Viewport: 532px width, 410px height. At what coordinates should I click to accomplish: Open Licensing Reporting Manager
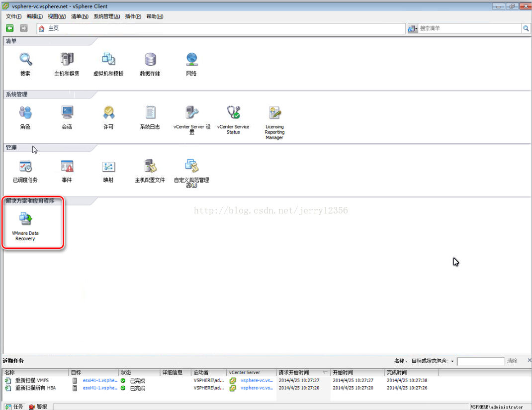(275, 112)
